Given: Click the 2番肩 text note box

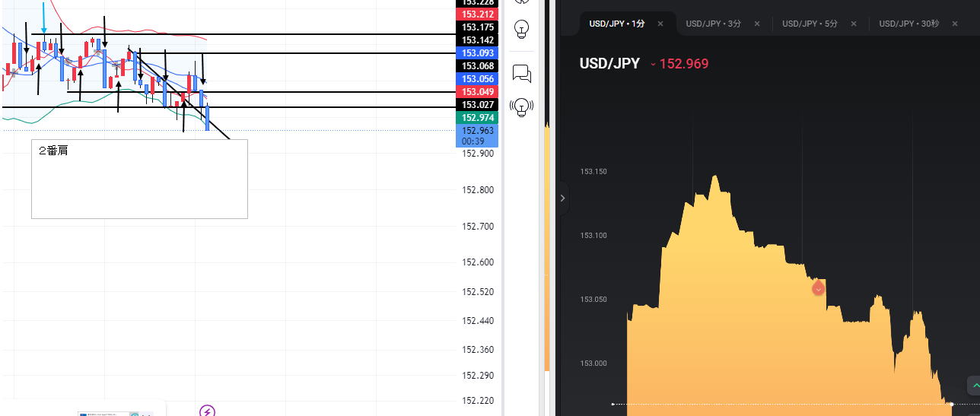Looking at the screenshot, I should [x=139, y=179].
